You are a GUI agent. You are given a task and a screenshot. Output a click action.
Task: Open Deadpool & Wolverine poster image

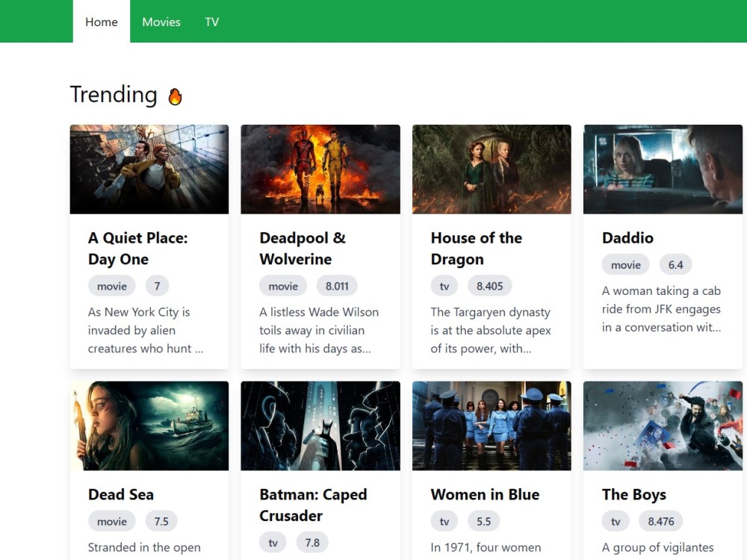(x=320, y=169)
